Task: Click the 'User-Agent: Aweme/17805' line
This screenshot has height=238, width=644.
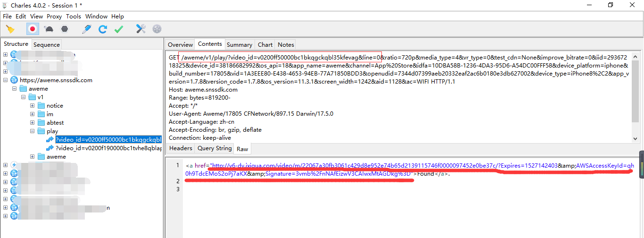Action: (x=251, y=113)
